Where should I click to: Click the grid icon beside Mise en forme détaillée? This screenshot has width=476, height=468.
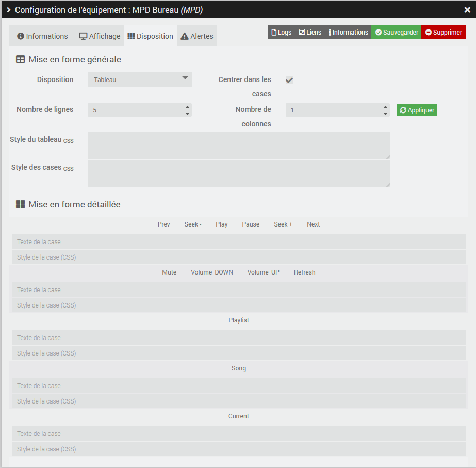(20, 204)
